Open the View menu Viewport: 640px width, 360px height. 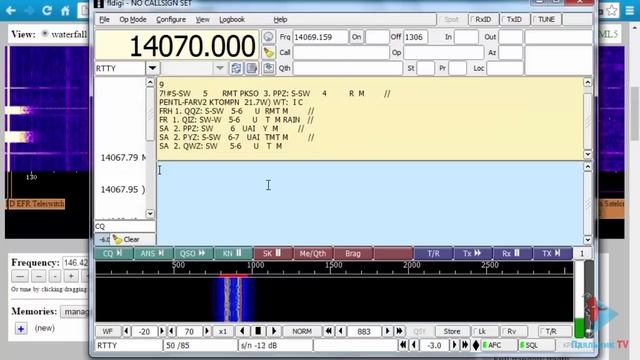tap(202, 20)
